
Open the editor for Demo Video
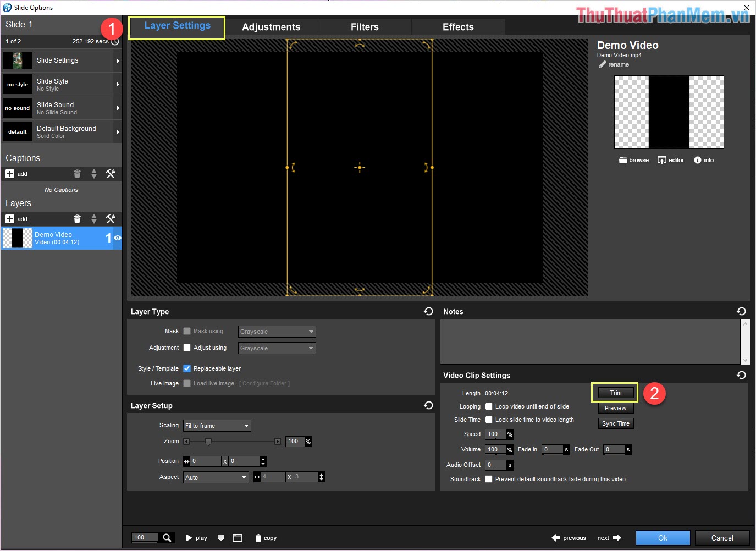670,160
